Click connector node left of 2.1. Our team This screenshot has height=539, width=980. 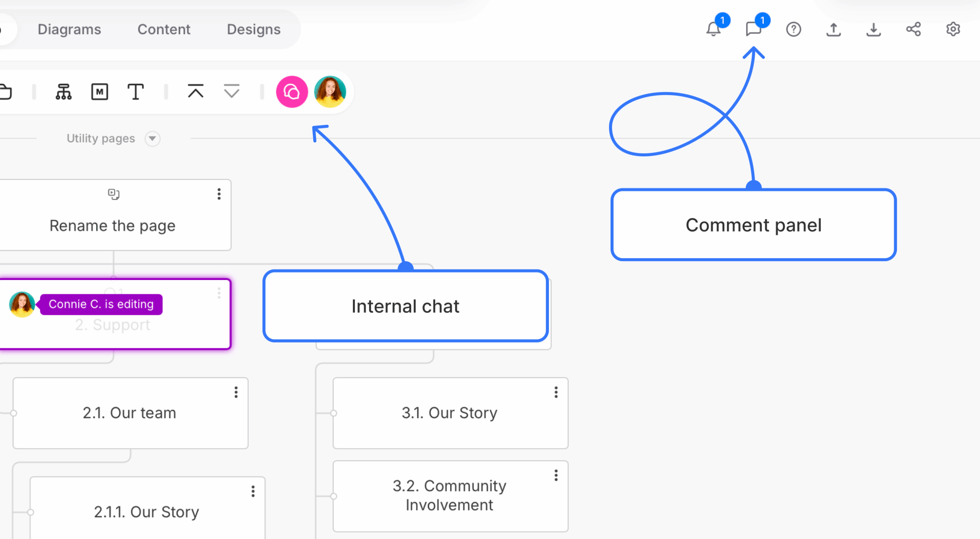(13, 413)
